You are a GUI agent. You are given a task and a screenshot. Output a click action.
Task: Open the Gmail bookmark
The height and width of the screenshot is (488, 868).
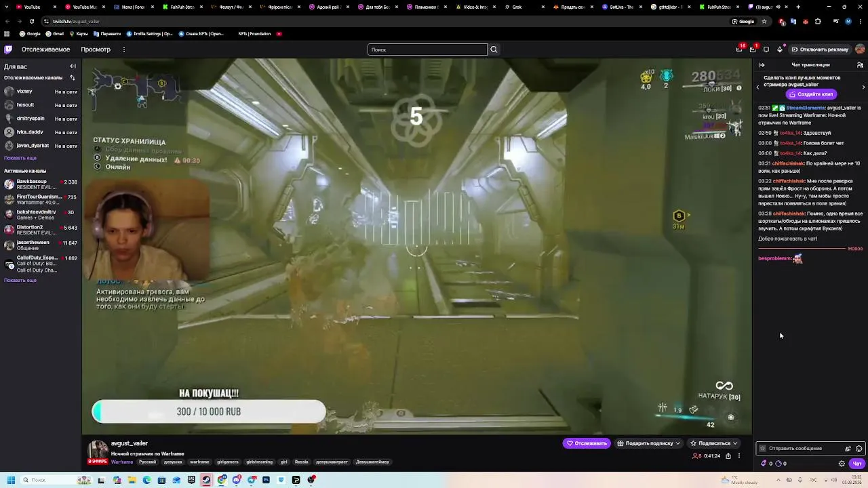point(54,34)
